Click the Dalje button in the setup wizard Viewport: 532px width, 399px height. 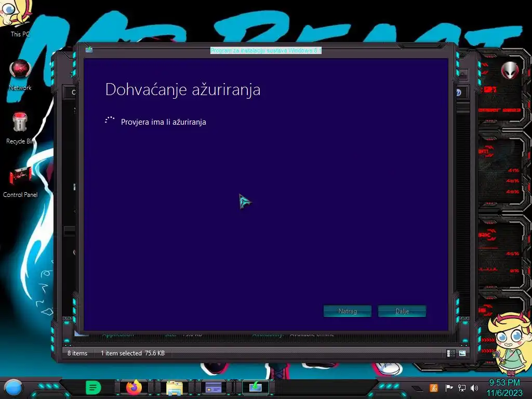(x=402, y=311)
